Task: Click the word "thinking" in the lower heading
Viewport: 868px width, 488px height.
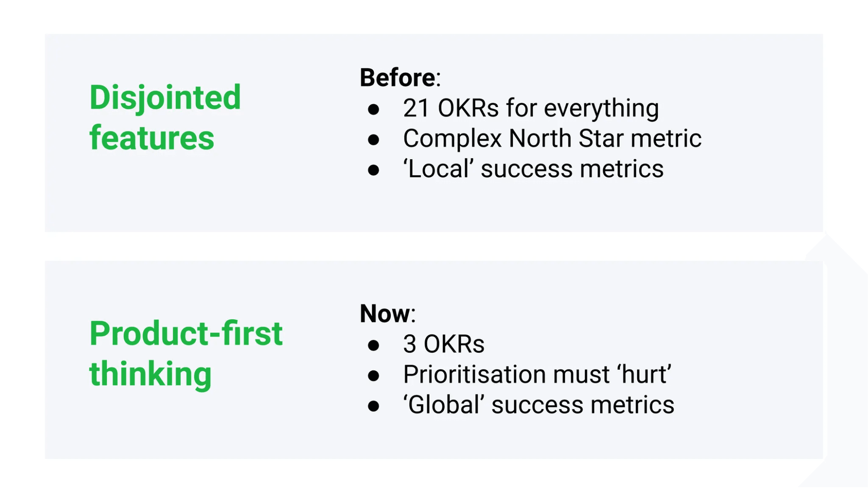Action: (150, 373)
